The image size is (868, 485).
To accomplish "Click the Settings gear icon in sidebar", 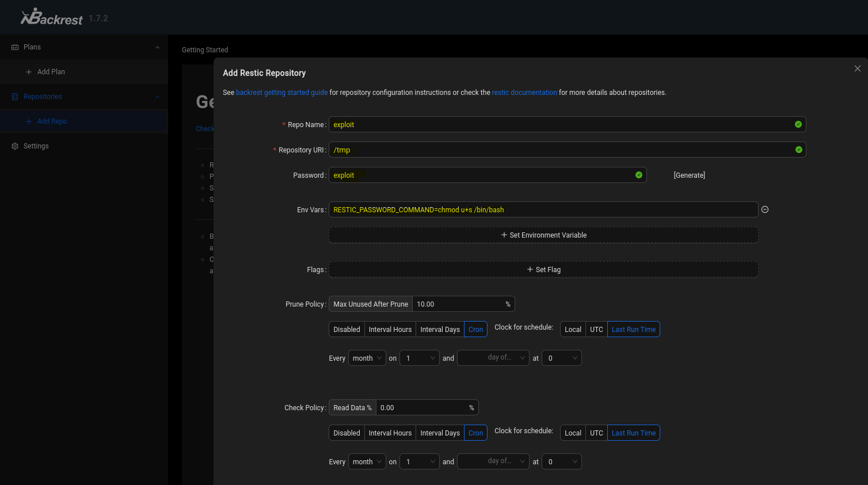I will (x=15, y=146).
